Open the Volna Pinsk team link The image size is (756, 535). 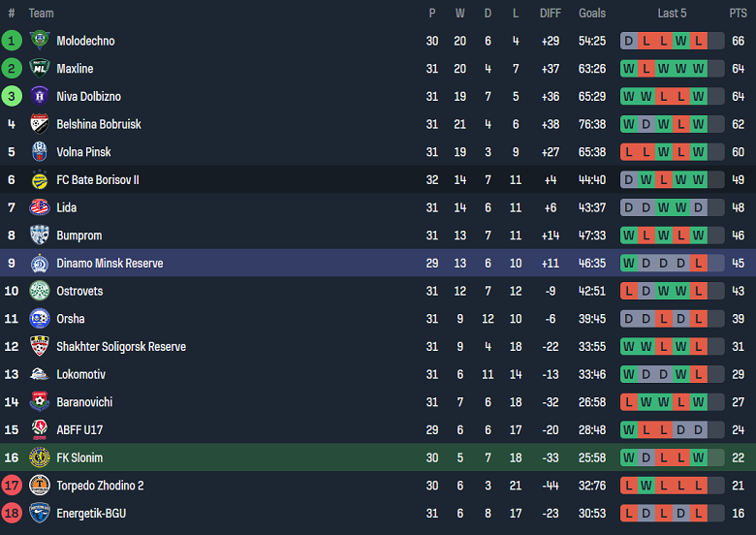tap(83, 152)
